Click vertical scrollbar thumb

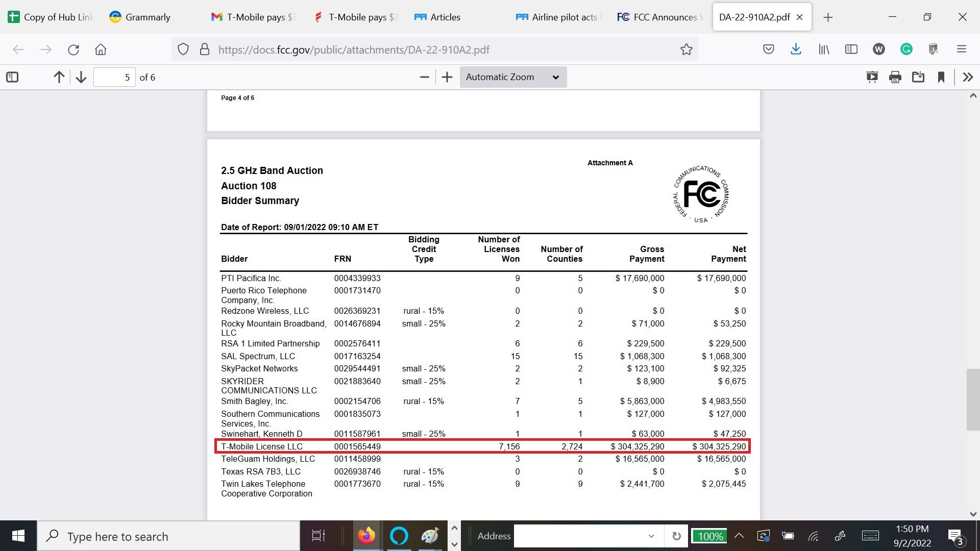click(973, 400)
